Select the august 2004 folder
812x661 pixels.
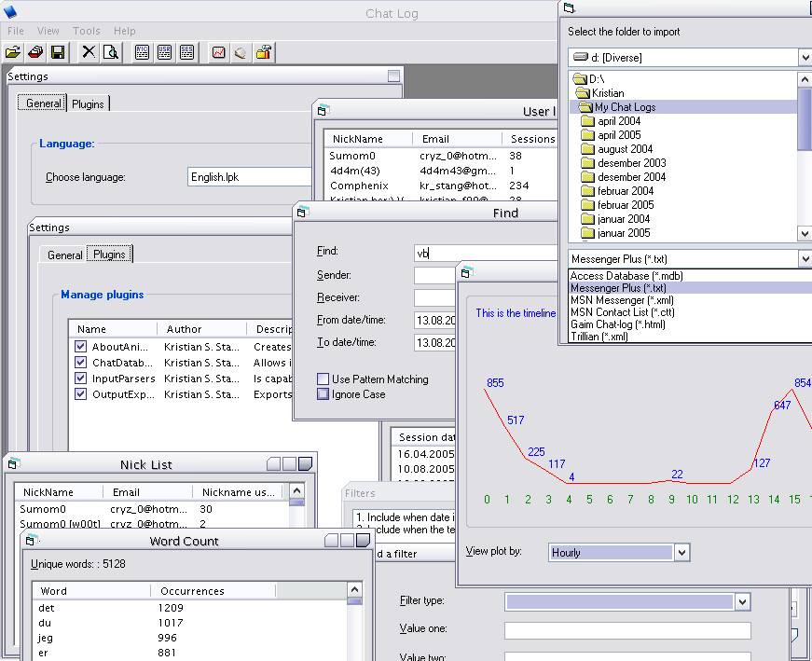(x=625, y=149)
